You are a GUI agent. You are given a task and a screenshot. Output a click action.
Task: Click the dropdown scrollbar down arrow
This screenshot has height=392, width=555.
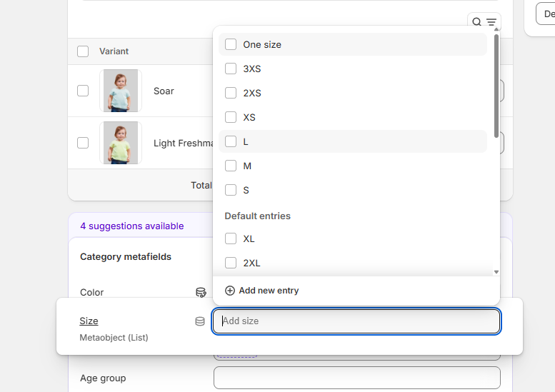(496, 272)
